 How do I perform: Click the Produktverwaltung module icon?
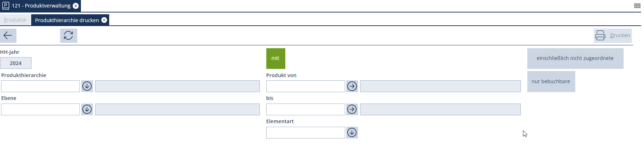coord(6,6)
